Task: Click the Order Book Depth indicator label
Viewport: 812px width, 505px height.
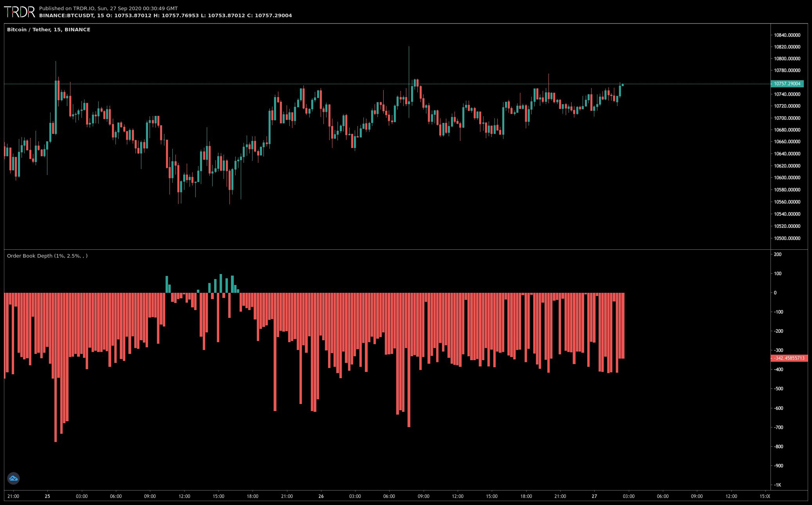Action: point(47,256)
